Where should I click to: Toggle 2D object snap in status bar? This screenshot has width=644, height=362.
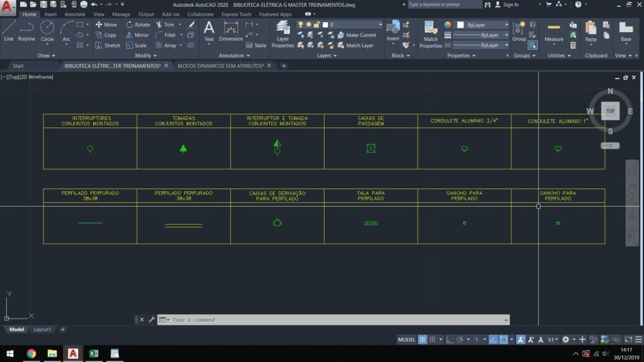(504, 339)
